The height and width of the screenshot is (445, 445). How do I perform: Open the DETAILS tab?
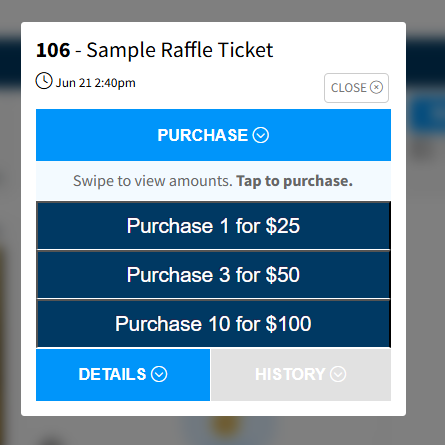click(123, 375)
